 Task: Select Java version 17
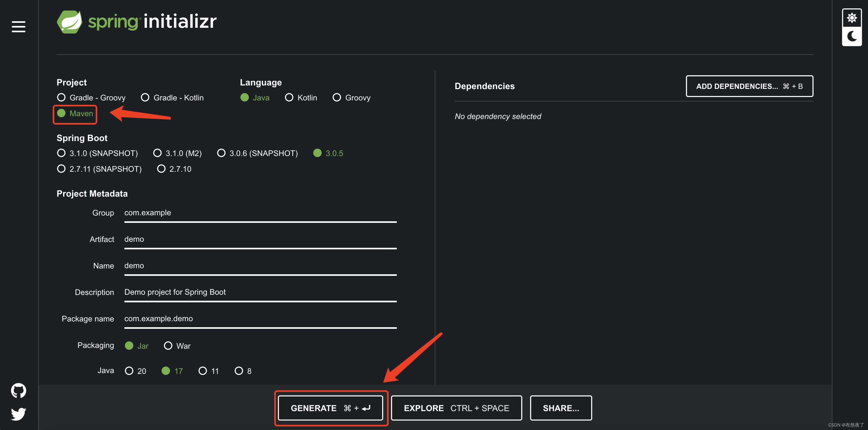172,371
